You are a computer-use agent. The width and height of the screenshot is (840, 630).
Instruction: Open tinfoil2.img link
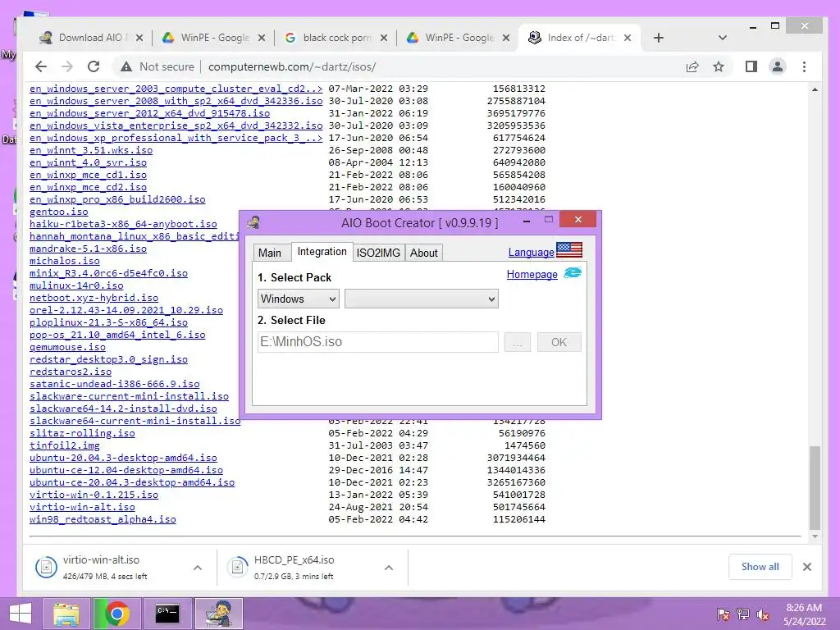[65, 445]
